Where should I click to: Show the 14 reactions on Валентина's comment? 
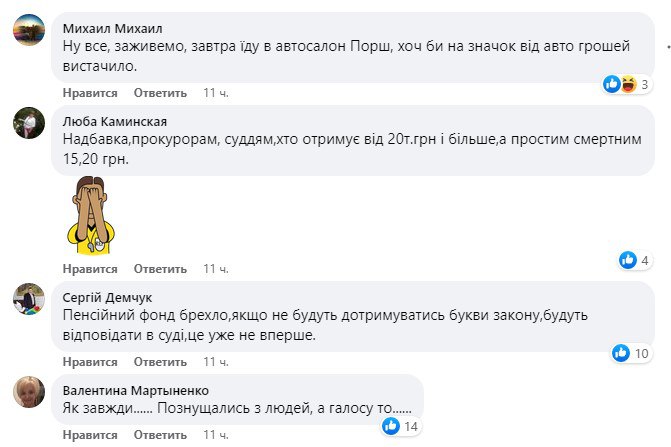coord(410,426)
